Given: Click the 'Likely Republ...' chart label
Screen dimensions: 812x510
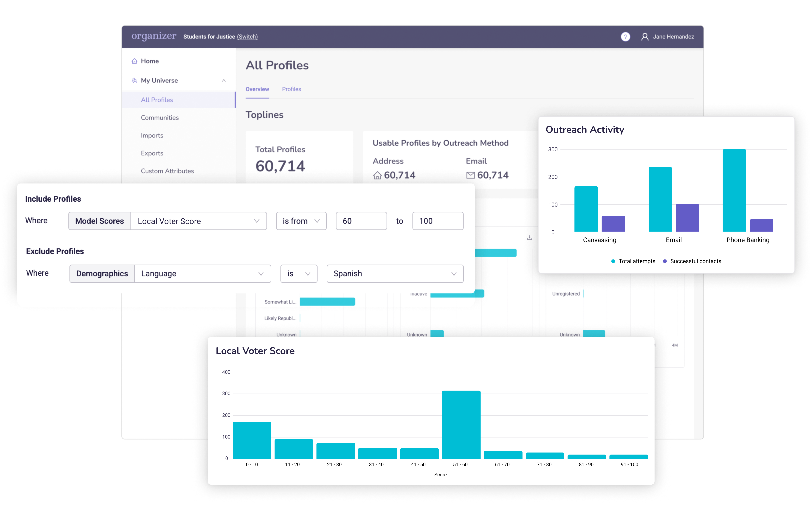Looking at the screenshot, I should pyautogui.click(x=280, y=318).
